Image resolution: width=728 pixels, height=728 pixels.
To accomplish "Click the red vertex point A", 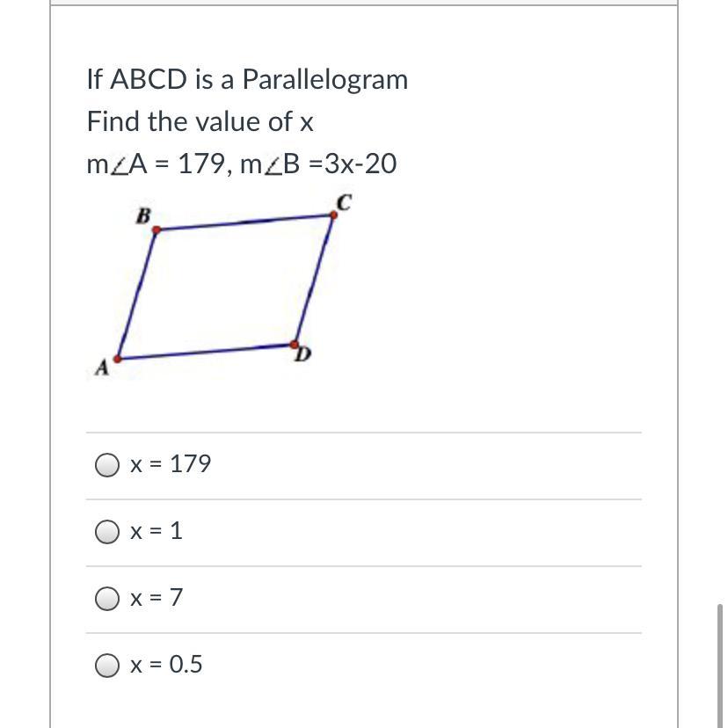I will click(118, 359).
